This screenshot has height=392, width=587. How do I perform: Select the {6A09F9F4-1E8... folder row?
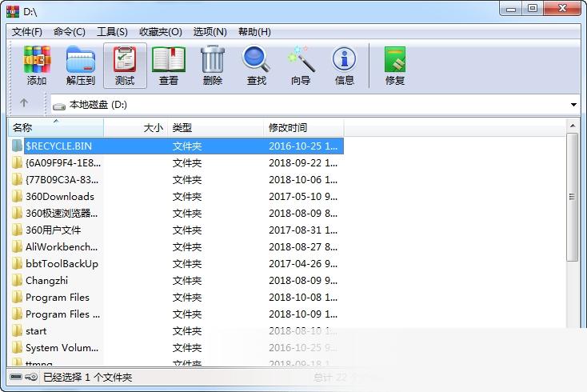point(176,163)
